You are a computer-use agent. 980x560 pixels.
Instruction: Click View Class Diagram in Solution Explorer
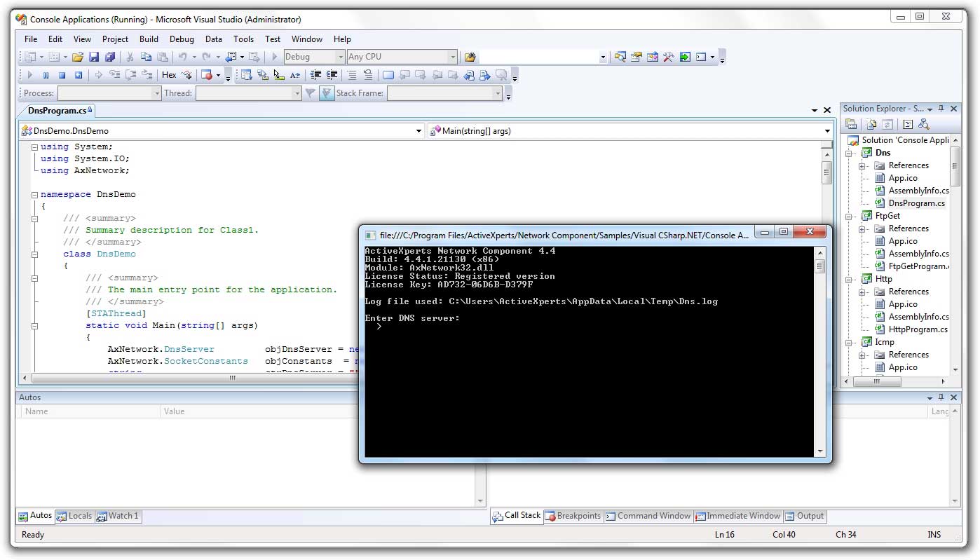923,124
